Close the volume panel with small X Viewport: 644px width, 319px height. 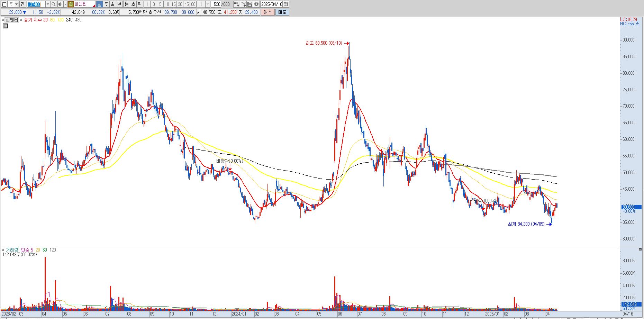pos(640,249)
